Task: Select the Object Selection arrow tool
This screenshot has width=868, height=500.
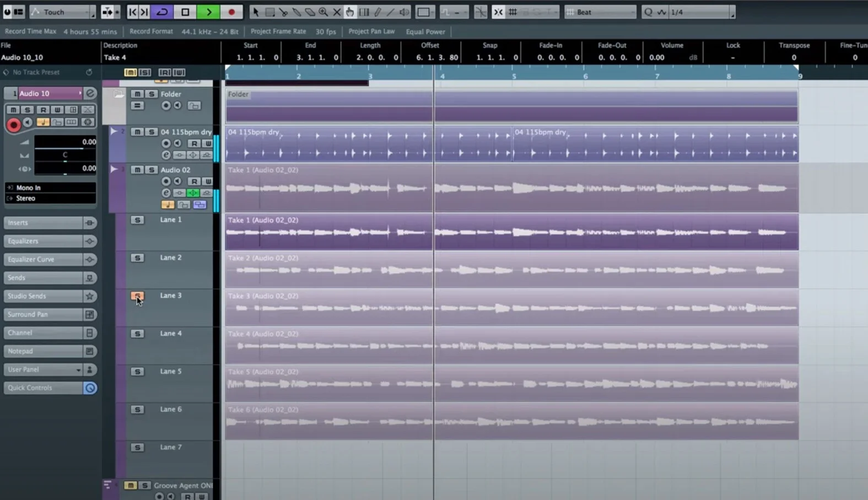Action: [255, 12]
